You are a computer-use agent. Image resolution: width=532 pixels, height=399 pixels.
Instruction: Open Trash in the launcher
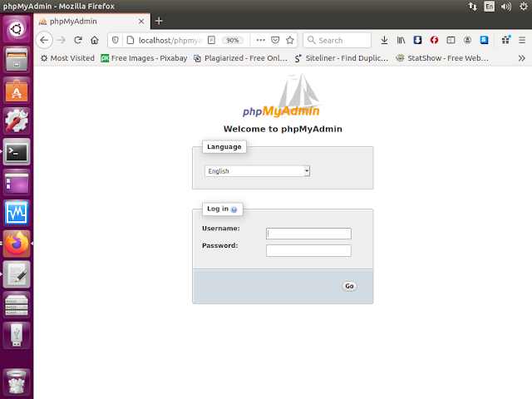click(17, 382)
